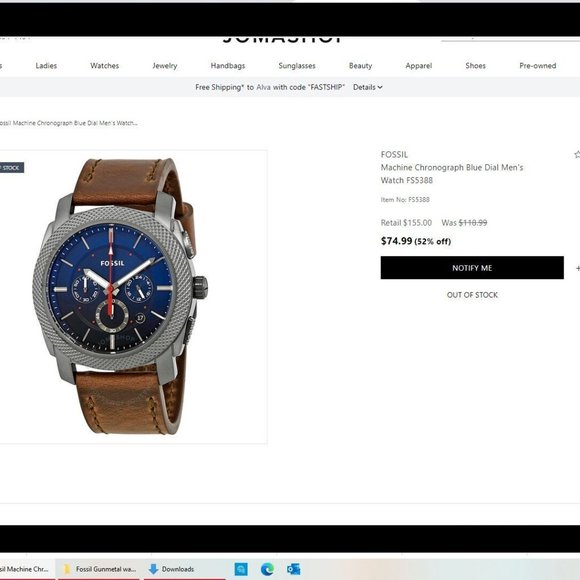
Task: Open Outlook from the taskbar
Action: coord(294,569)
